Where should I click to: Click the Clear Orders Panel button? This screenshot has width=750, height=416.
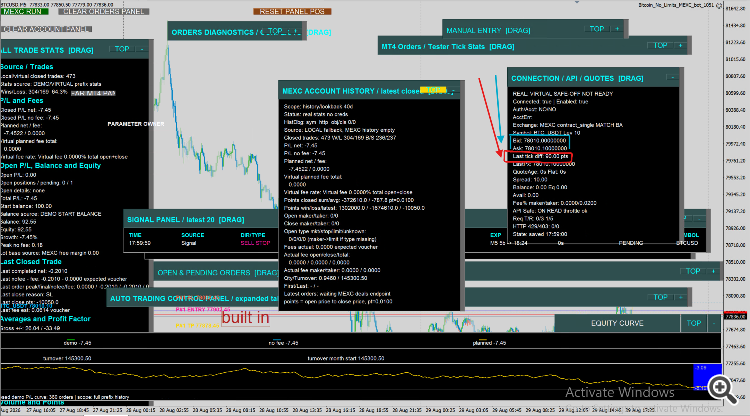pos(103,11)
